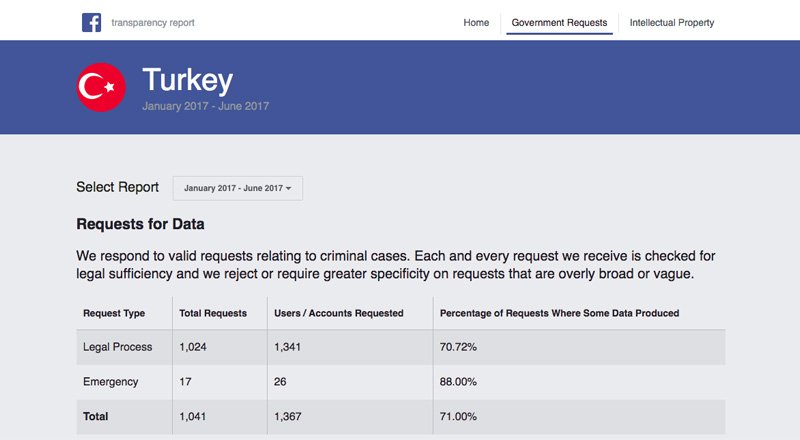Open the January 2017 - June 2017 report dropdown
This screenshot has height=440, width=800.
coord(238,188)
